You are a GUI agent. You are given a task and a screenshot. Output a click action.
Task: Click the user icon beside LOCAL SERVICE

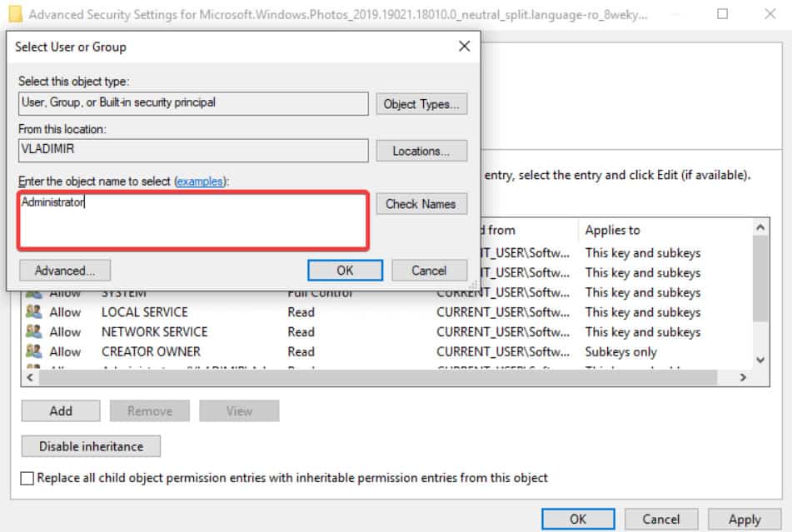tap(33, 312)
